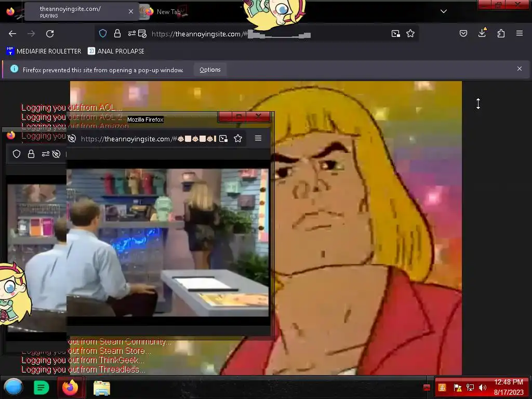This screenshot has width=532, height=399.
Task: Open pop-up blocker Options button
Action: click(210, 70)
